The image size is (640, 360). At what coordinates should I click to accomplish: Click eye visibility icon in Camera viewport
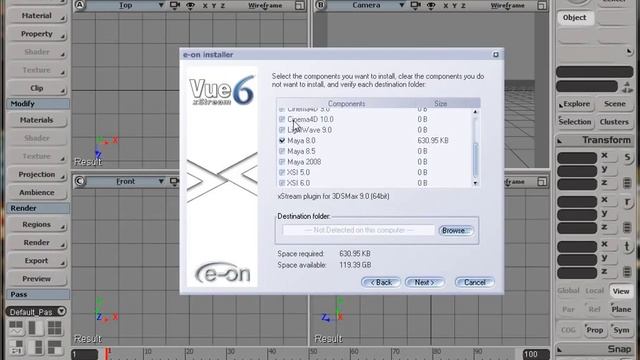(x=431, y=5)
